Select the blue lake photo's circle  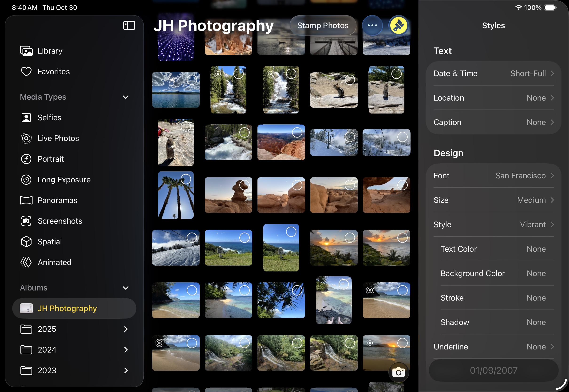(192, 80)
